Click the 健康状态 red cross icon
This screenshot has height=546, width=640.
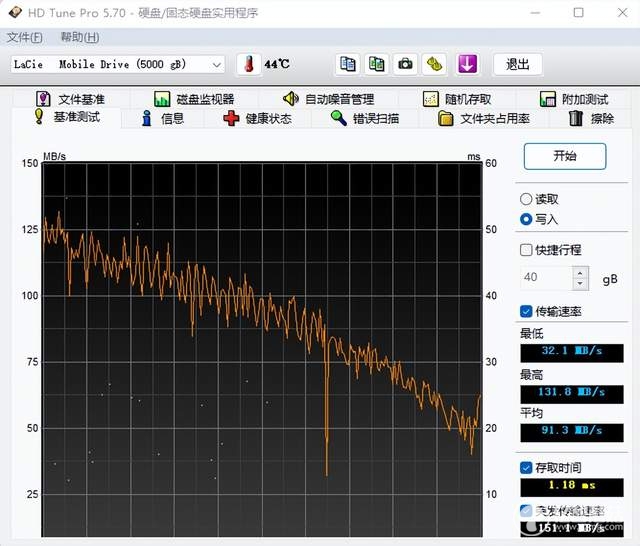pyautogui.click(x=231, y=118)
